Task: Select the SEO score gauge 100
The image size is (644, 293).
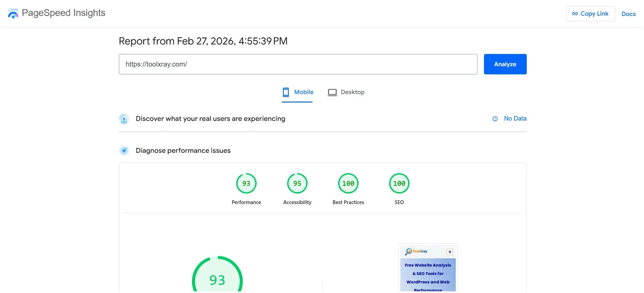Action: tap(399, 183)
